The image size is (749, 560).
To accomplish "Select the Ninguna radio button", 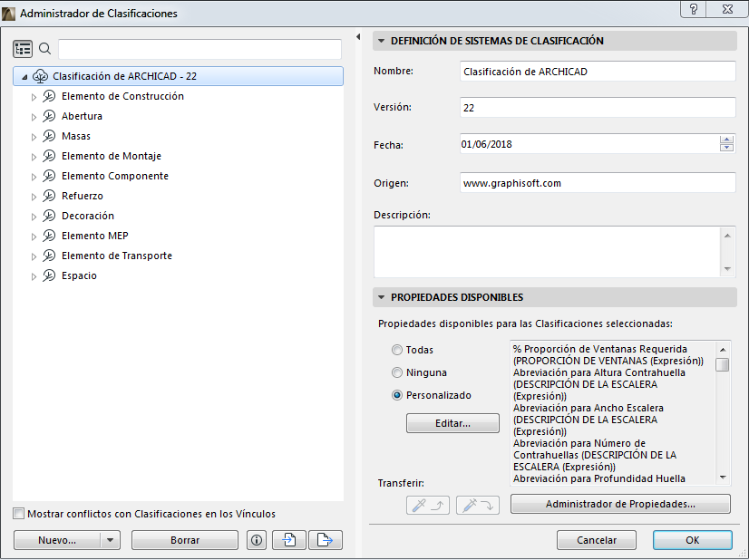I will 396,371.
